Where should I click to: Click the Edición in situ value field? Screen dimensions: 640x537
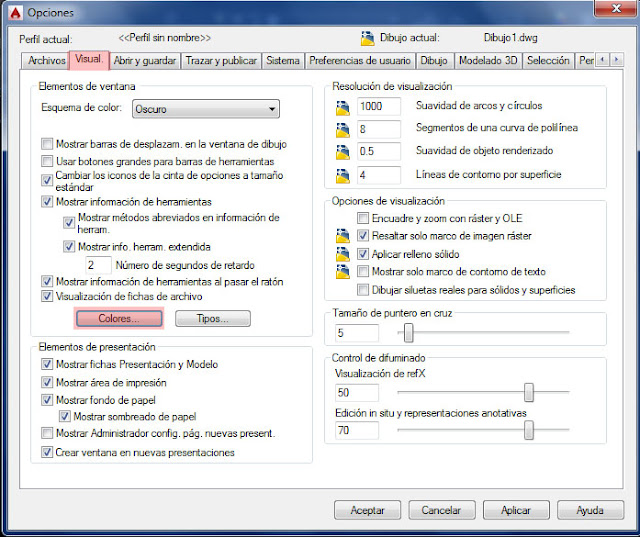[357, 430]
